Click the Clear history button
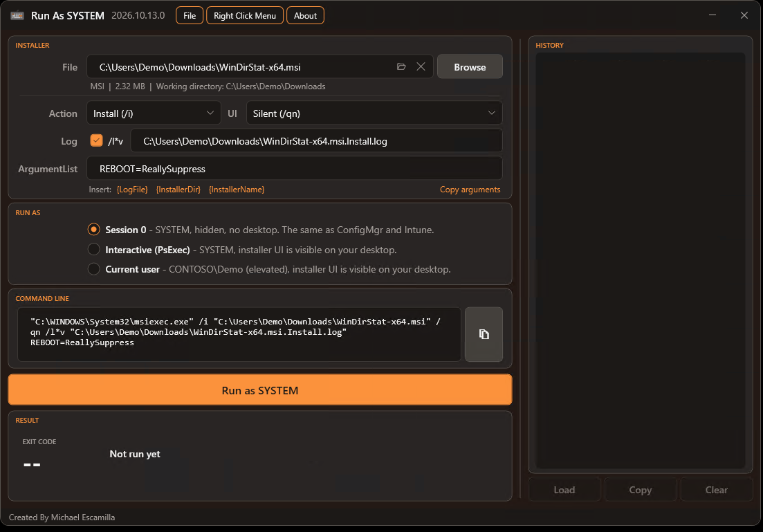The width and height of the screenshot is (763, 532). click(717, 490)
